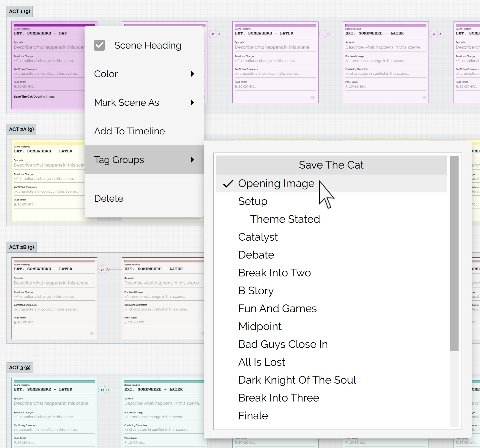This screenshot has width=480, height=448.
Task: Edit page target of second Act 3 card
Action: [164, 443]
